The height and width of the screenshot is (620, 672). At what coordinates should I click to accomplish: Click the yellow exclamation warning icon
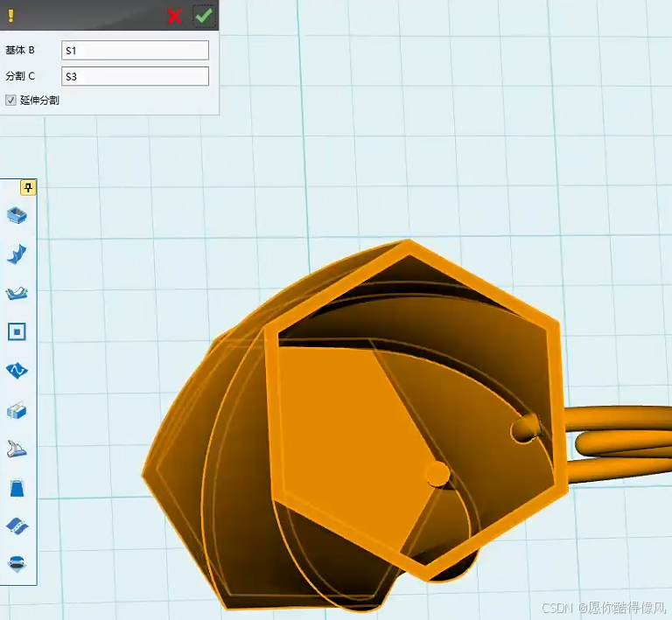(10, 16)
